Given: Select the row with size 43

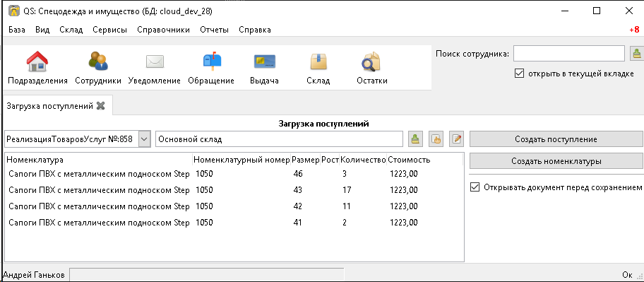Looking at the screenshot, I should coord(234,190).
